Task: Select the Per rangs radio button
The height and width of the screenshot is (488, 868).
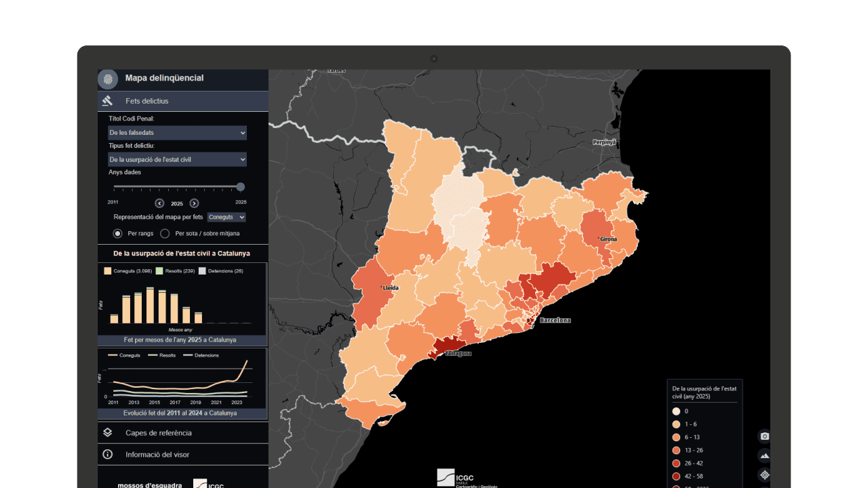Action: pos(117,233)
